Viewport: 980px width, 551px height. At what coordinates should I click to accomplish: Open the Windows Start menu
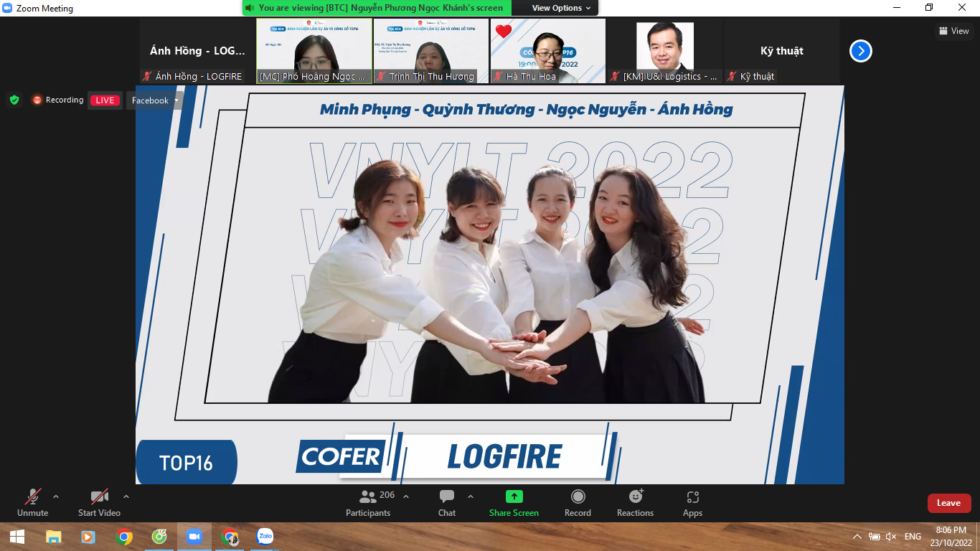(x=17, y=537)
